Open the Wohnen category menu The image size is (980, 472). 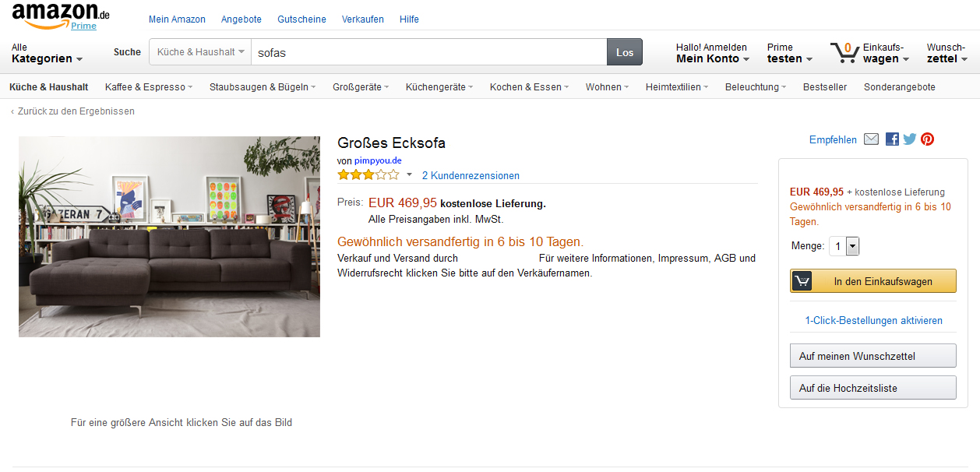606,87
